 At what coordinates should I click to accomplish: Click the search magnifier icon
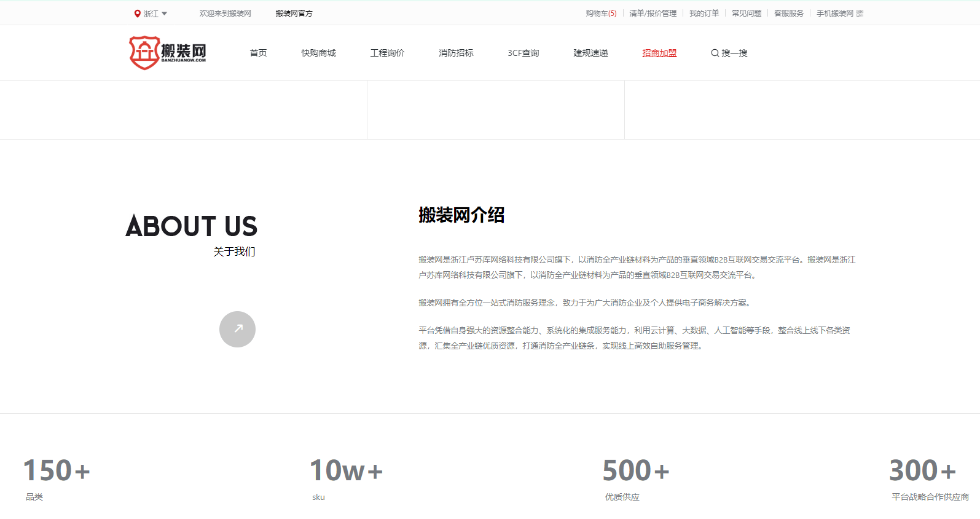(x=715, y=53)
